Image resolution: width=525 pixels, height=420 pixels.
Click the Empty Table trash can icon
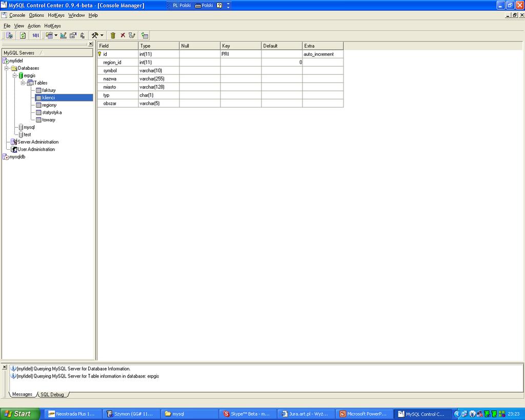113,35
